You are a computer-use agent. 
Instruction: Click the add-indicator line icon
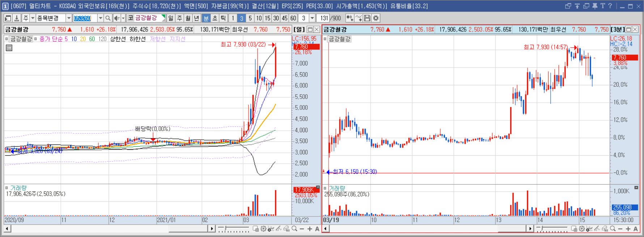coord(359,18)
